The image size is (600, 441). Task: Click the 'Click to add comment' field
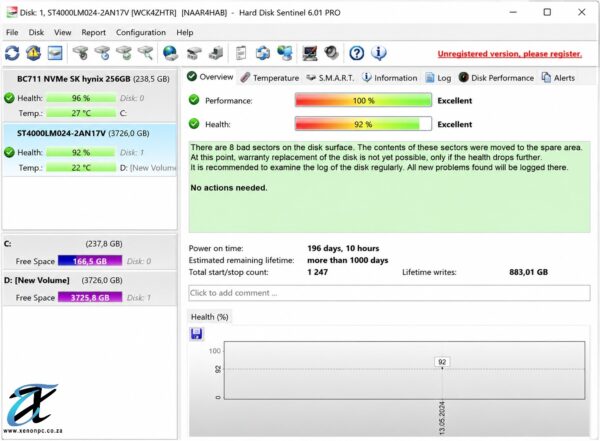(x=389, y=293)
